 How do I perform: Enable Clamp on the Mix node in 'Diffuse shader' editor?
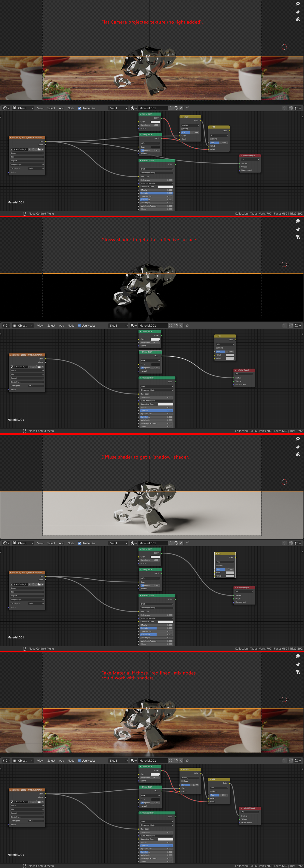[217, 565]
